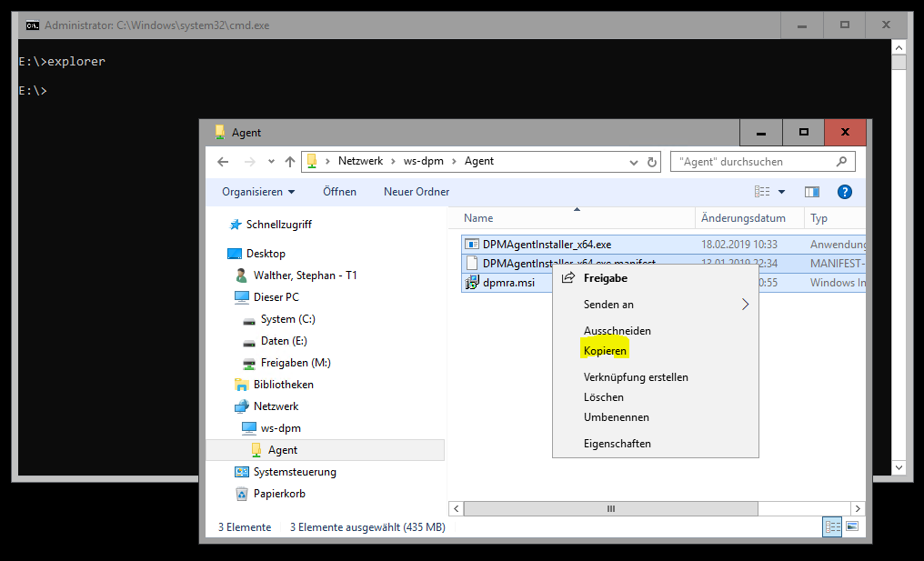Click the DPMAgentInstaller_x64.exe application icon

(471, 245)
